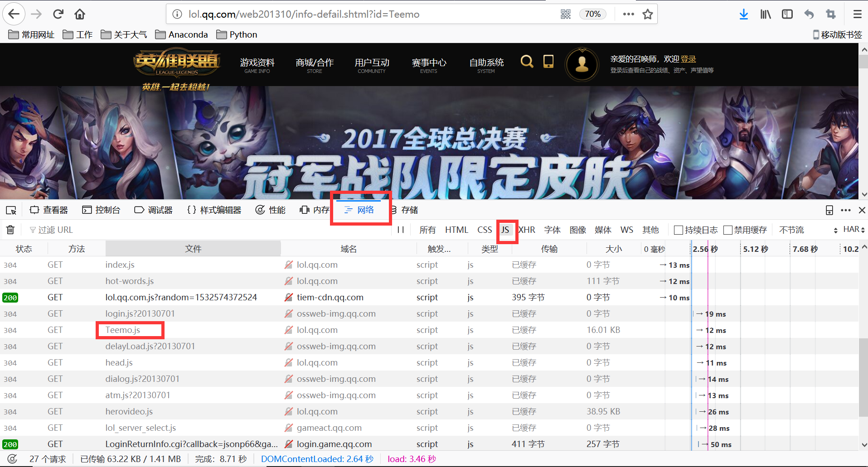Image resolution: width=868 pixels, height=467 pixels.
Task: Switch to the 控制台 console tab
Action: pyautogui.click(x=101, y=210)
